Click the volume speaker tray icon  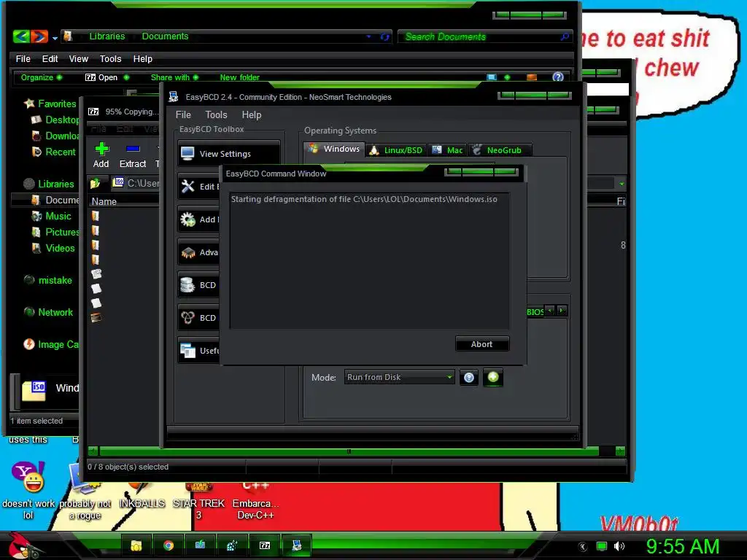pyautogui.click(x=619, y=546)
